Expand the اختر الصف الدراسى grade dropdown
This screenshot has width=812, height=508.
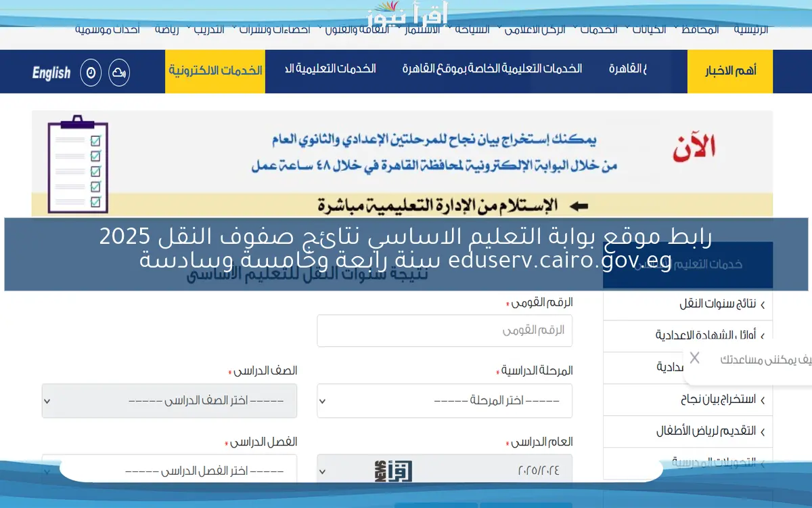pos(169,401)
